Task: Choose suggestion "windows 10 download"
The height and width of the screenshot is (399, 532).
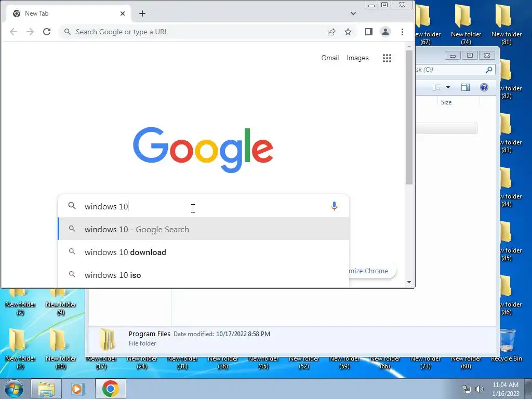Action: tap(204, 252)
